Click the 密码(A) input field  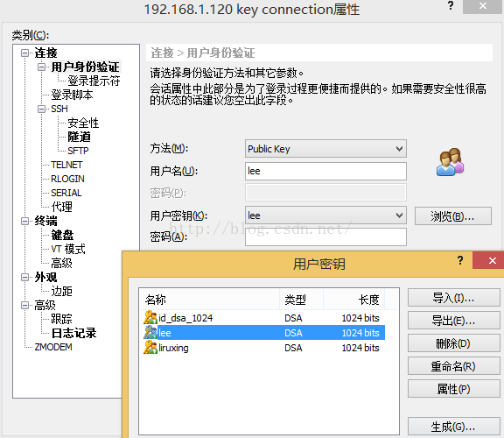pyautogui.click(x=325, y=237)
